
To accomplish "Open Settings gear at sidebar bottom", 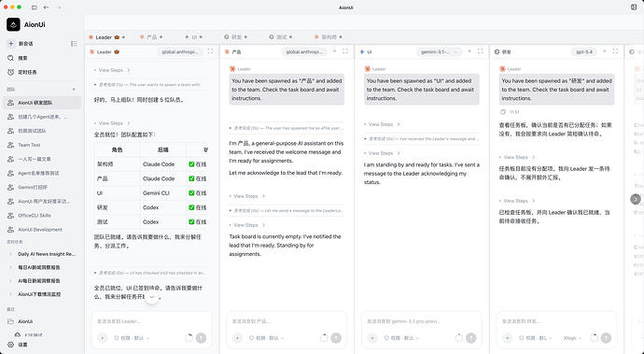I will (x=11, y=345).
